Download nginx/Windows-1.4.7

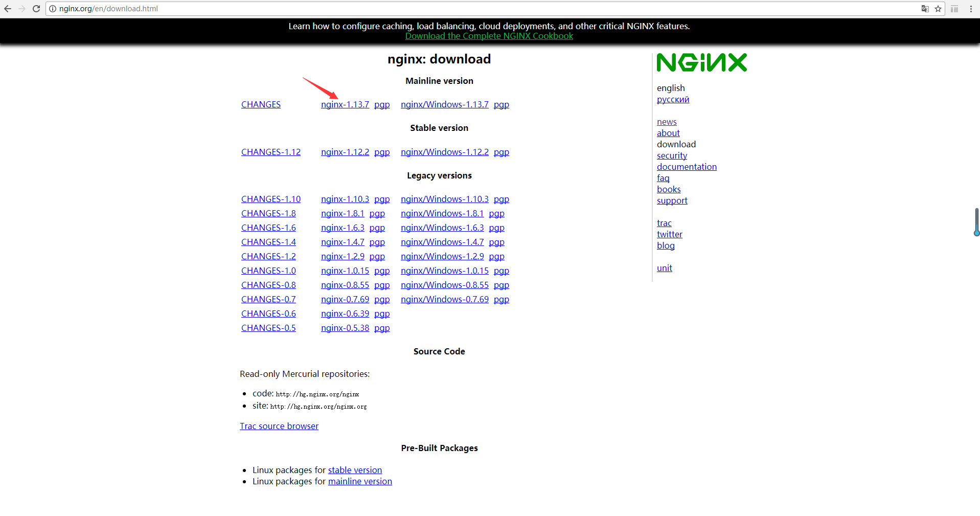point(442,242)
